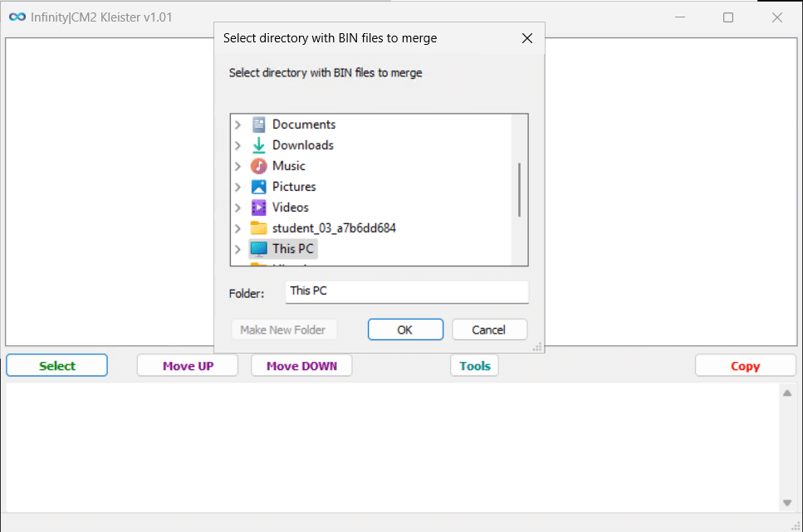Select Videos in the folder tree
This screenshot has height=532, width=803.
point(290,207)
